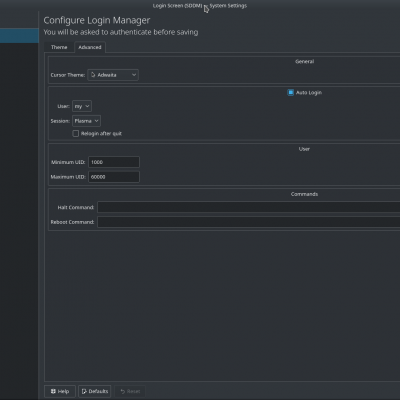Open the Cursor Theme combo box chevron
The image size is (400, 400).
tap(134, 75)
